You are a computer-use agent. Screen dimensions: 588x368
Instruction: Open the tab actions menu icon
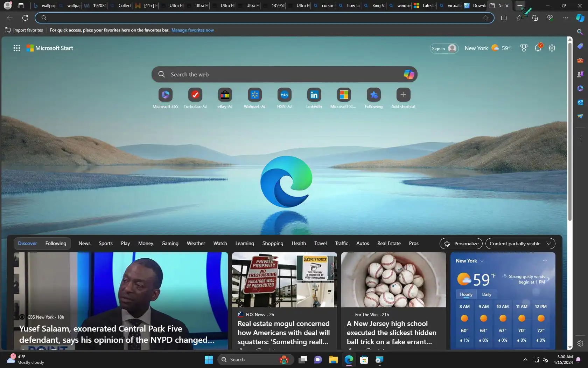click(21, 6)
